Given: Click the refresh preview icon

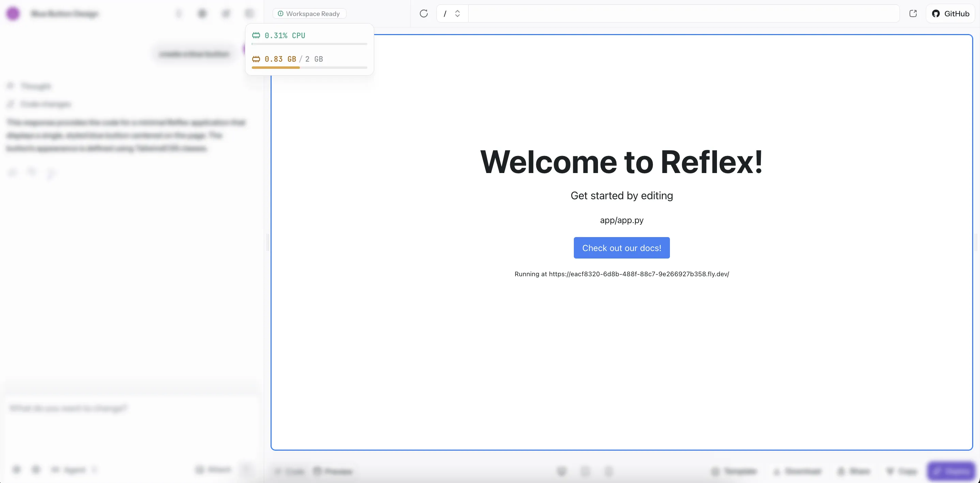Looking at the screenshot, I should 424,14.
